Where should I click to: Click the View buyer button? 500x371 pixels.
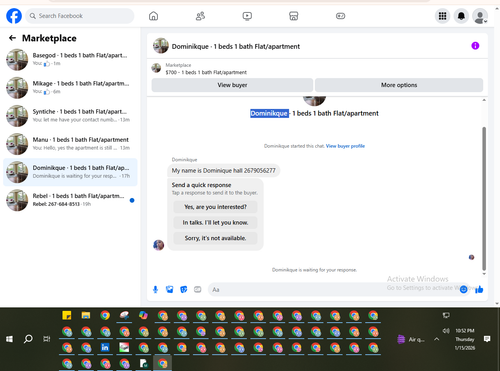click(232, 85)
